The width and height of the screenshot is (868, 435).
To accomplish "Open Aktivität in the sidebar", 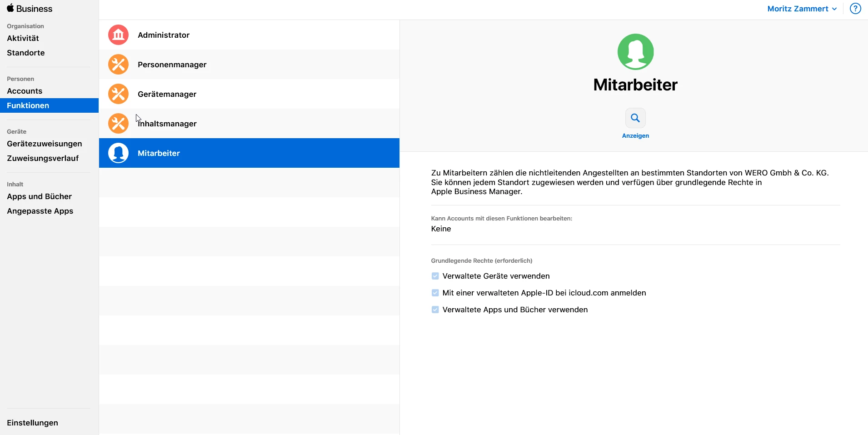I will (x=23, y=38).
